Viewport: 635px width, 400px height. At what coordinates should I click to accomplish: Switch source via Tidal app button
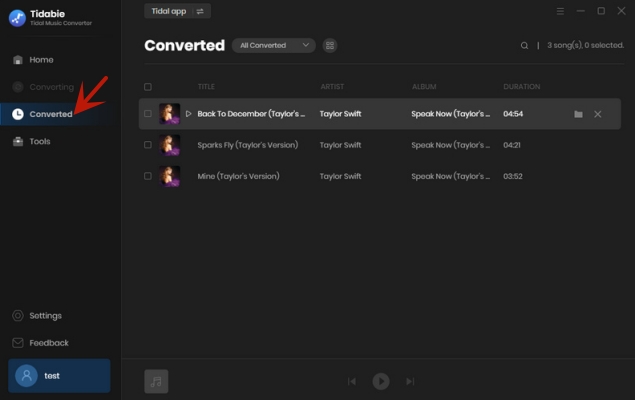pyautogui.click(x=177, y=11)
